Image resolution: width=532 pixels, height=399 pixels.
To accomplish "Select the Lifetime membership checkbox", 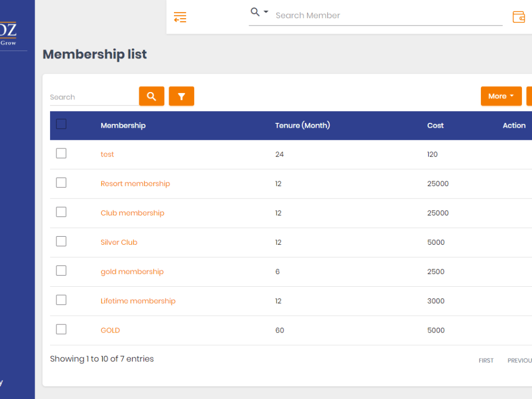I will (61, 300).
